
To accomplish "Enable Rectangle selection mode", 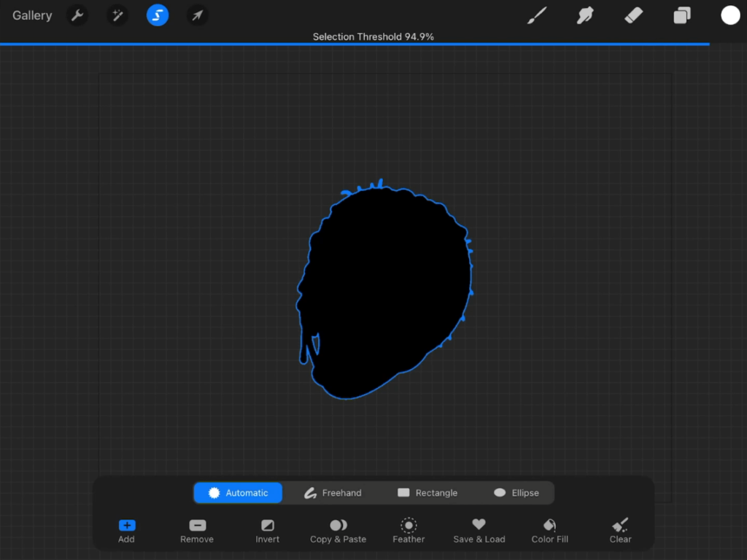I will pos(427,492).
